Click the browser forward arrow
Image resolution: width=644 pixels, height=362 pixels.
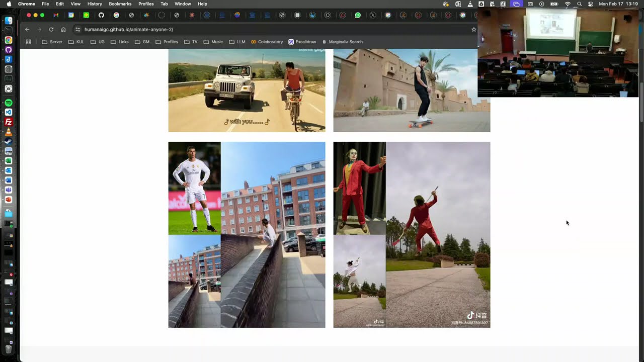39,30
